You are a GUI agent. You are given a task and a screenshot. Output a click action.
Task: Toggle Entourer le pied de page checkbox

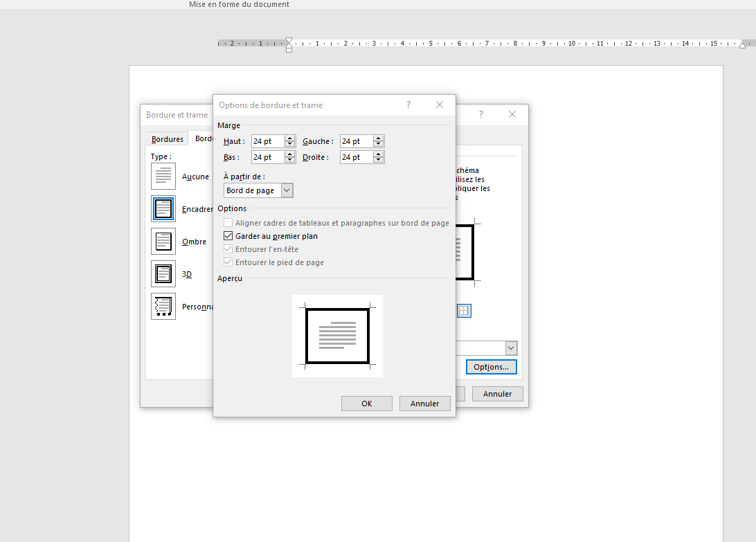(228, 262)
